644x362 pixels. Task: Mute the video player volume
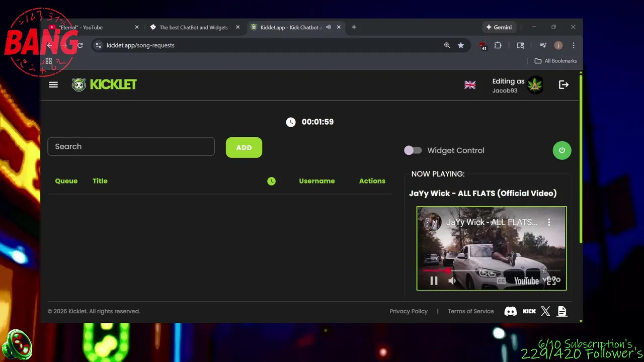coord(452,281)
